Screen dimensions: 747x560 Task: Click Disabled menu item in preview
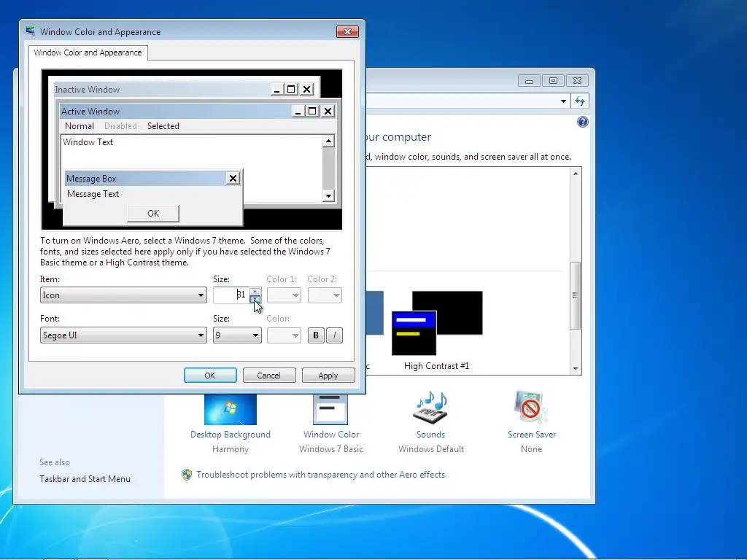pos(120,125)
